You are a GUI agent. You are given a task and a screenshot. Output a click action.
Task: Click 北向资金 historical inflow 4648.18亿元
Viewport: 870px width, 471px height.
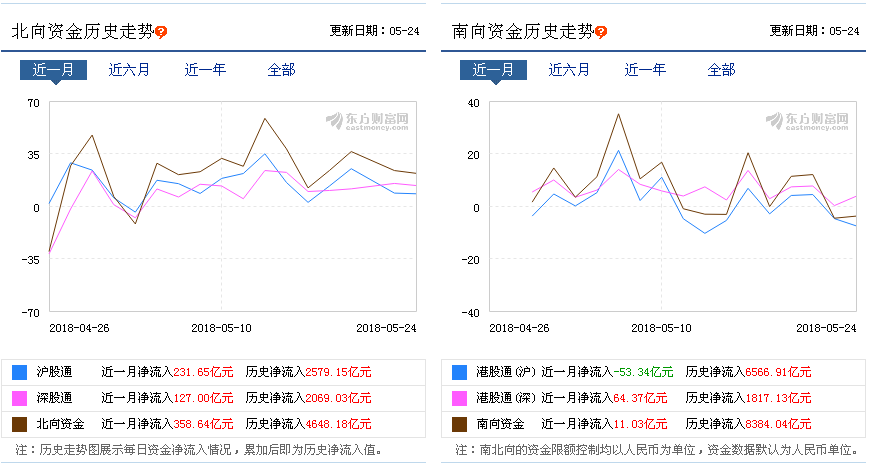pos(338,424)
